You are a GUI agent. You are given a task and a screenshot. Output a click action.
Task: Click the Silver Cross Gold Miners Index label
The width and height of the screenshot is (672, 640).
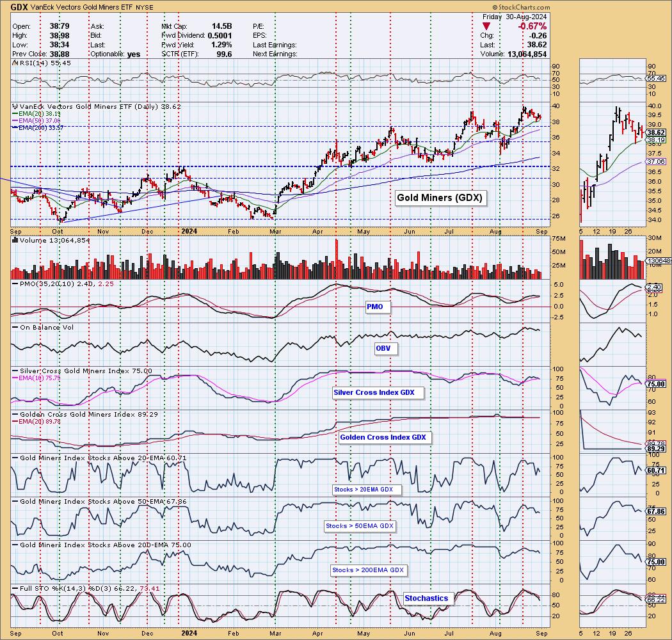click(82, 371)
